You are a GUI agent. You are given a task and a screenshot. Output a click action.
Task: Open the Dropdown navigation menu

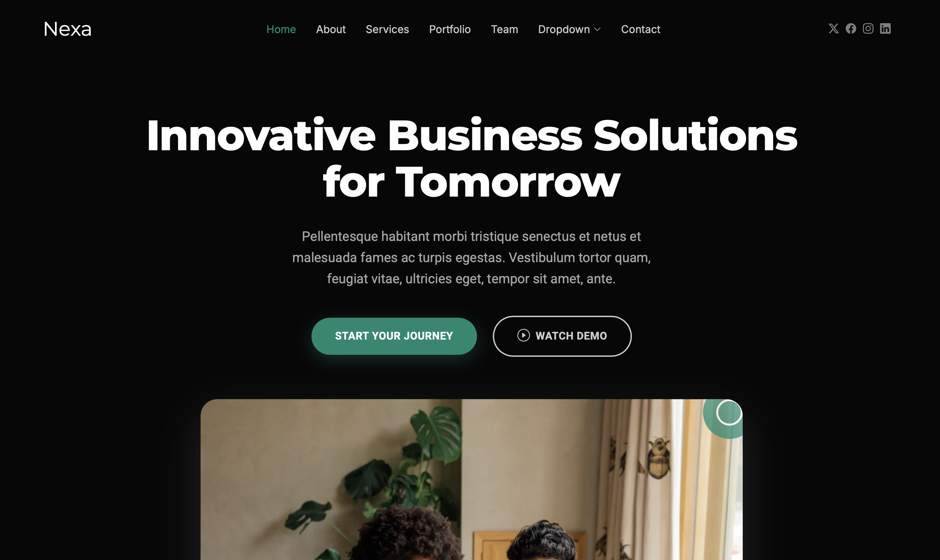[x=569, y=29]
